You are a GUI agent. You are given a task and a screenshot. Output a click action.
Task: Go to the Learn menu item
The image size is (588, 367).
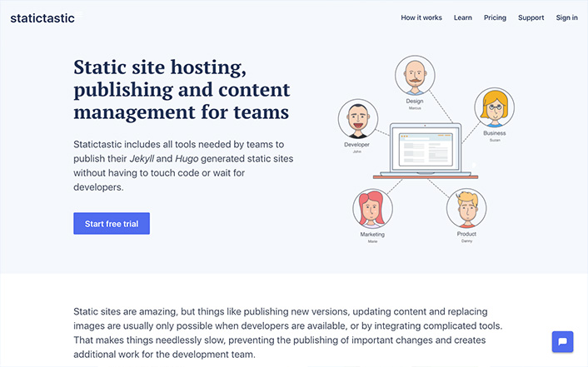[463, 17]
